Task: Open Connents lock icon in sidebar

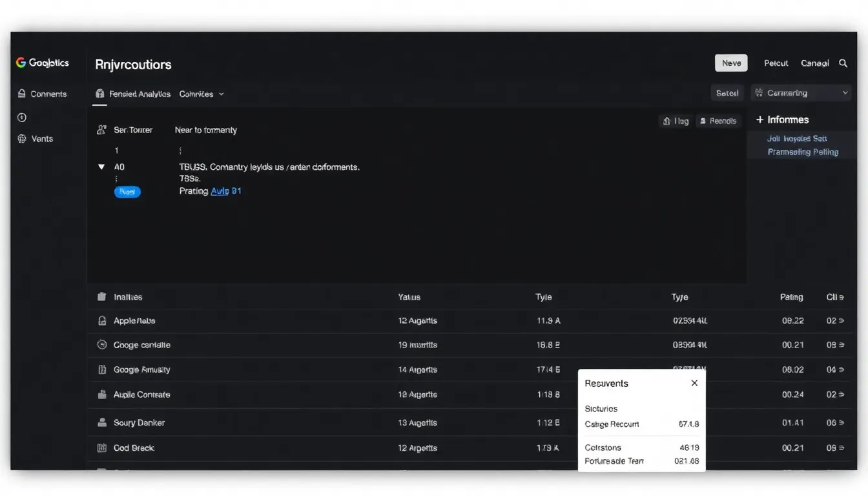Action: tap(22, 94)
